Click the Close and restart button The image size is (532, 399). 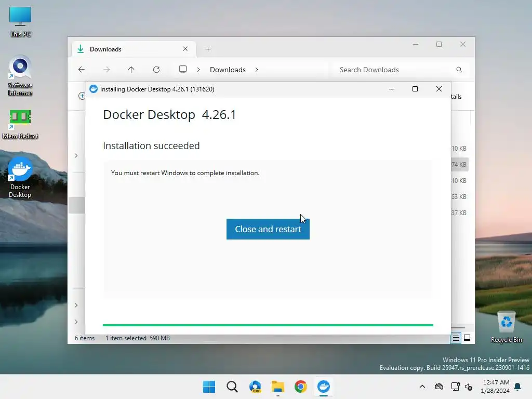pyautogui.click(x=268, y=229)
